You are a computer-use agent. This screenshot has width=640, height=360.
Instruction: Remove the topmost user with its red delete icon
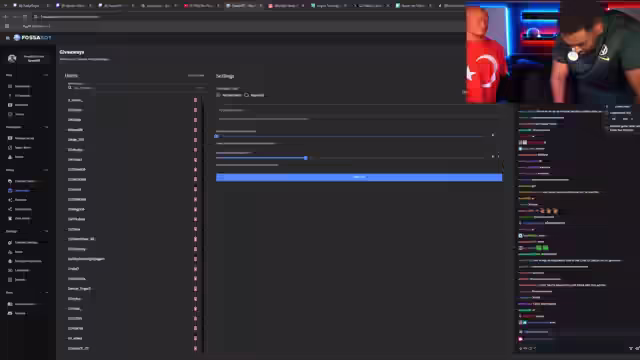click(196, 100)
